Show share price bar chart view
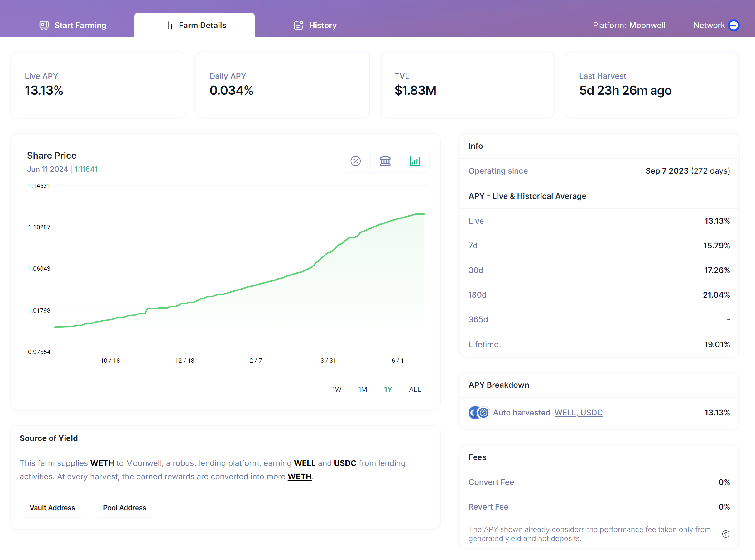This screenshot has width=755, height=560. 415,161
